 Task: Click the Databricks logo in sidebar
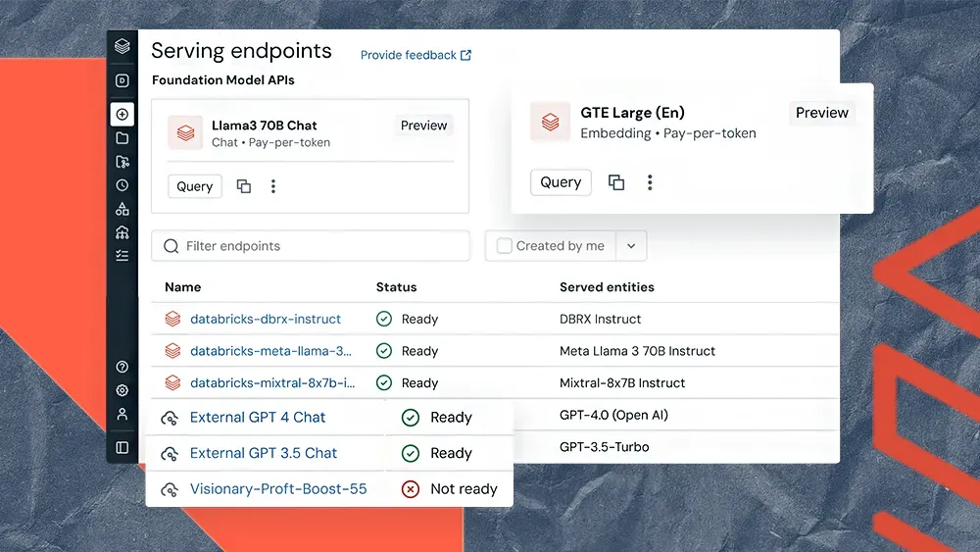[122, 46]
